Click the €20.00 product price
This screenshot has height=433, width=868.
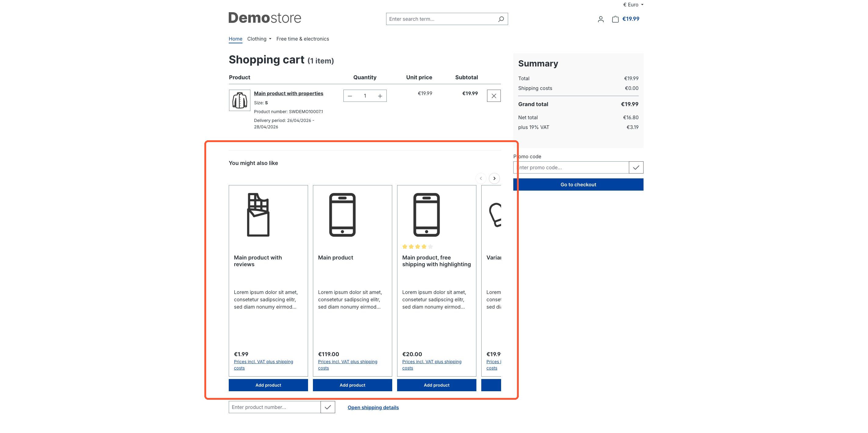(x=412, y=354)
